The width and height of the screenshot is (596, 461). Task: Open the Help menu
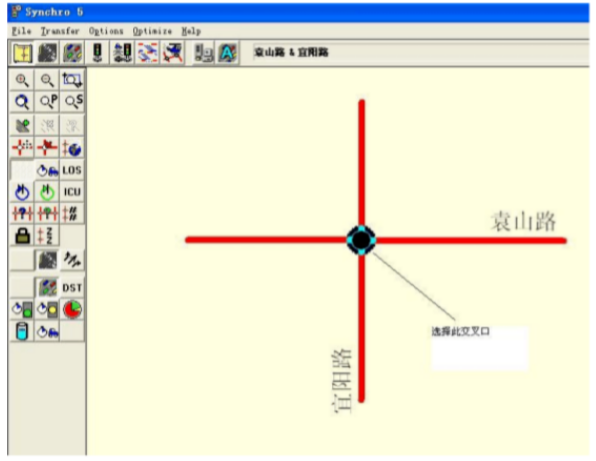(191, 31)
